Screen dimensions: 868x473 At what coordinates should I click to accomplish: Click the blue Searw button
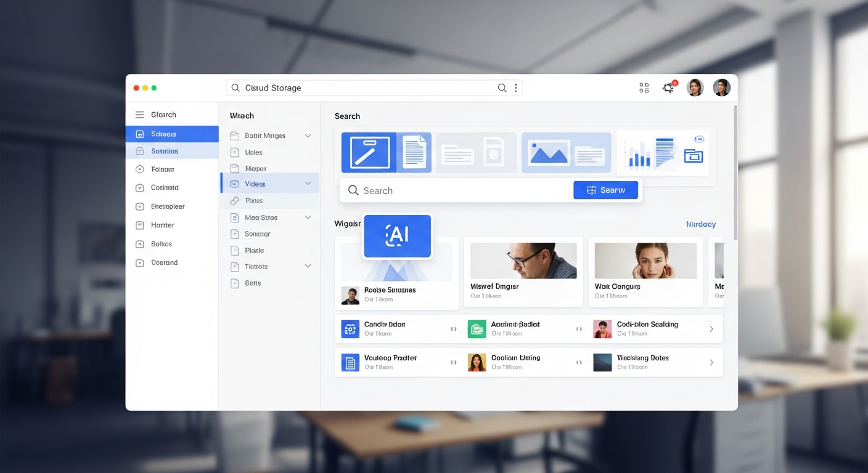click(x=605, y=190)
